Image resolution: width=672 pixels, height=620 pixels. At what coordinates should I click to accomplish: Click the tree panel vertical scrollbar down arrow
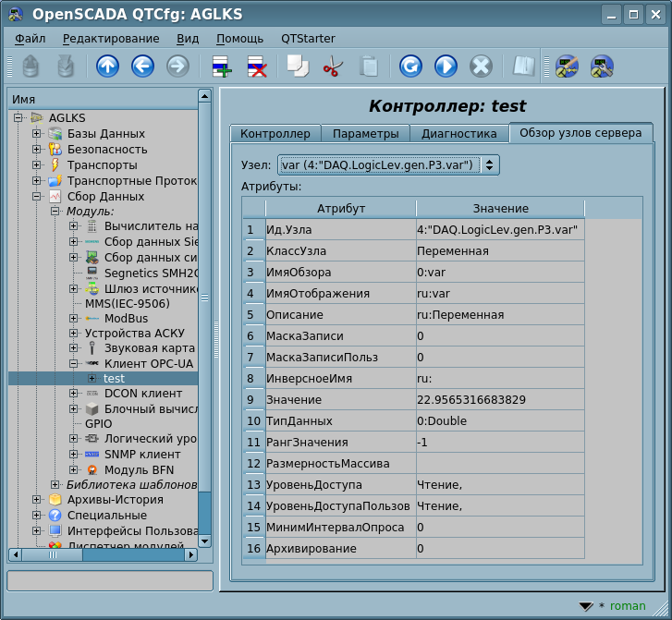coord(205,541)
